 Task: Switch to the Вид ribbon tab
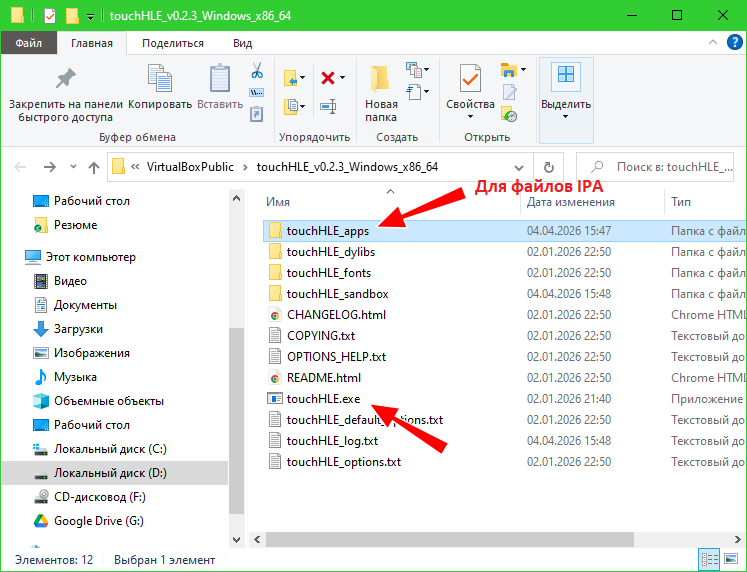[x=242, y=43]
